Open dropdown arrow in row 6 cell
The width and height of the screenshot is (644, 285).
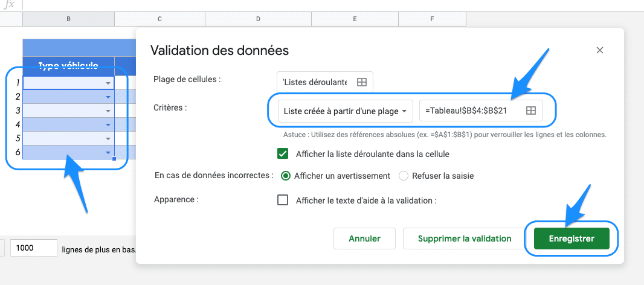(x=108, y=153)
